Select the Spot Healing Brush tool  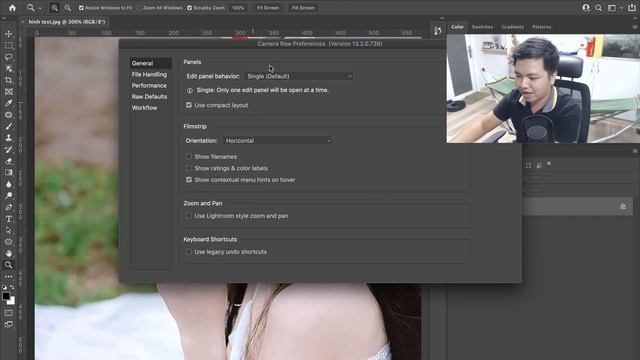tap(9, 115)
